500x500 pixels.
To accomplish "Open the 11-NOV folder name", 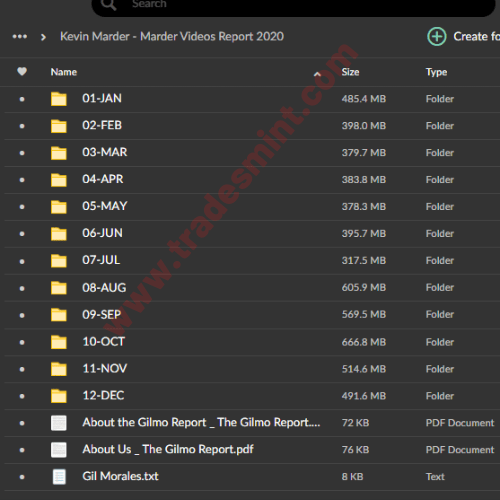I will pos(105,369).
